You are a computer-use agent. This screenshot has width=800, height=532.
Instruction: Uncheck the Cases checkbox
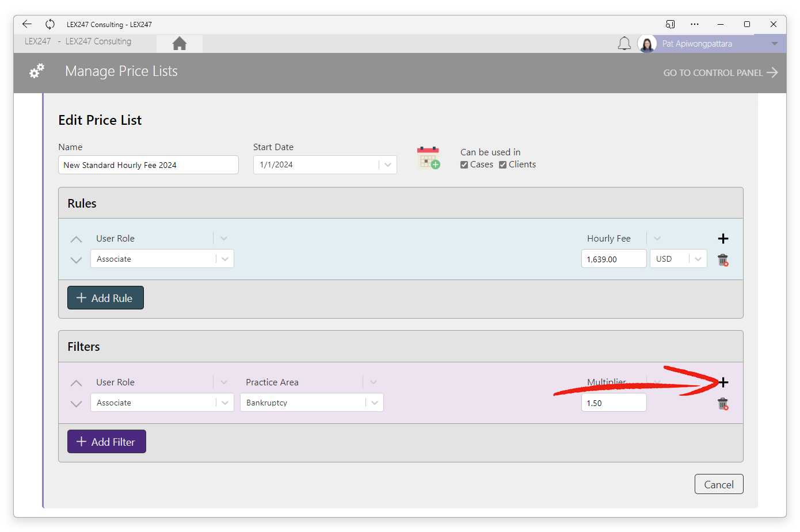pos(464,165)
